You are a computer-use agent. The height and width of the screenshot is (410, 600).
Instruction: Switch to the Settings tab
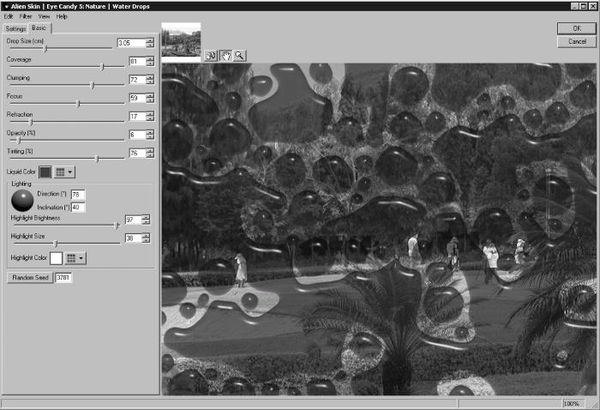tap(14, 28)
